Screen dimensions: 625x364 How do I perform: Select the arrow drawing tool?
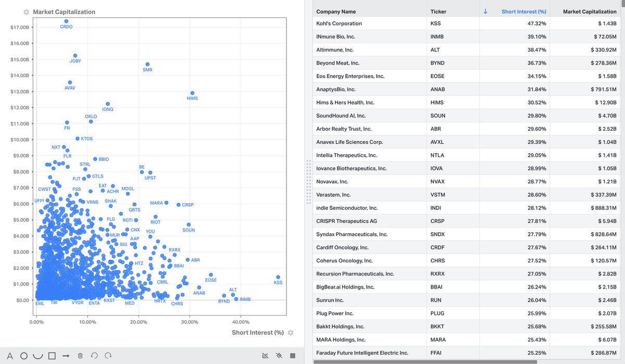point(66,356)
